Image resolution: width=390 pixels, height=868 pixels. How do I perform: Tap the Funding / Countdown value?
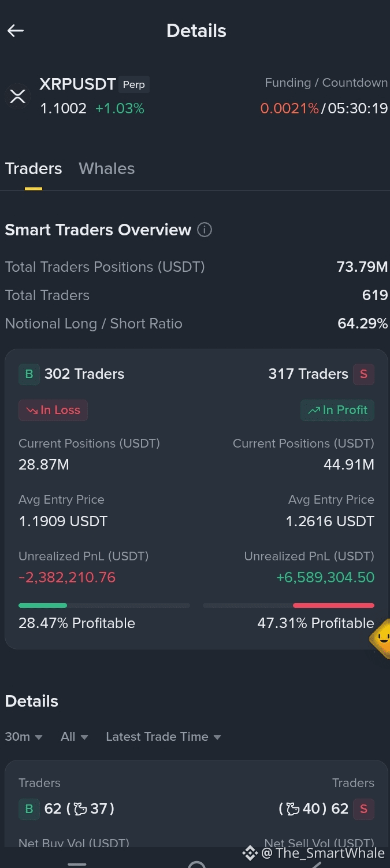click(x=324, y=108)
